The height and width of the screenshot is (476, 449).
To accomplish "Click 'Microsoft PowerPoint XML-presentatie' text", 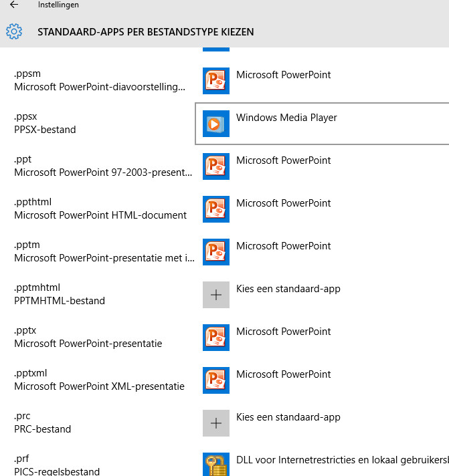I will click(99, 386).
